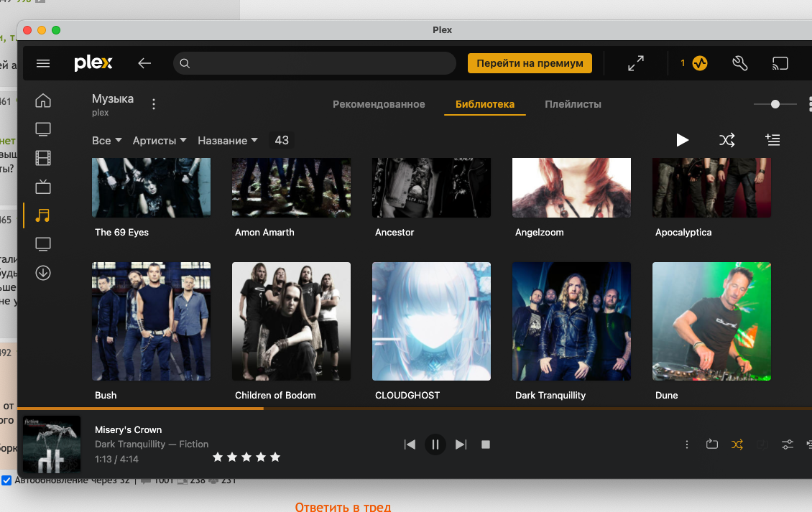The image size is (812, 512).
Task: Open the Apocalyptica artist poster
Action: [711, 187]
